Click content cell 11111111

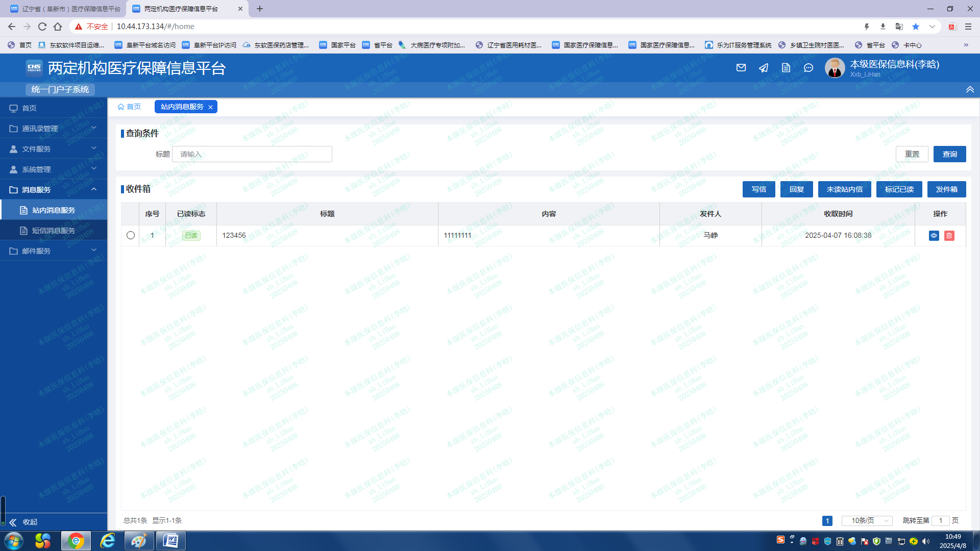point(457,235)
